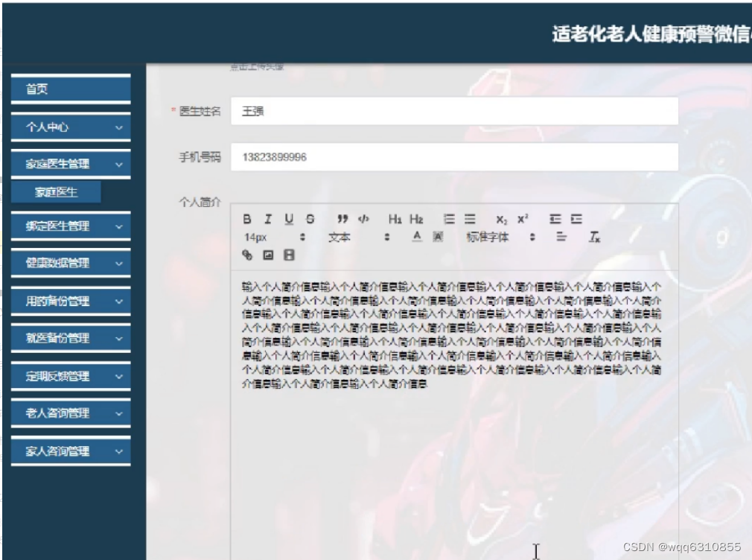Viewport: 752px width, 560px height.
Task: Create an ordered list
Action: (448, 219)
